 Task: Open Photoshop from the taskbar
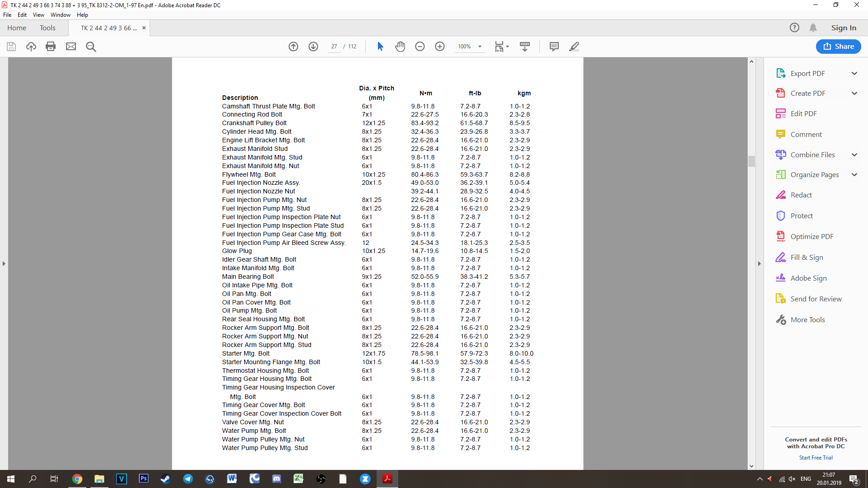tap(144, 479)
